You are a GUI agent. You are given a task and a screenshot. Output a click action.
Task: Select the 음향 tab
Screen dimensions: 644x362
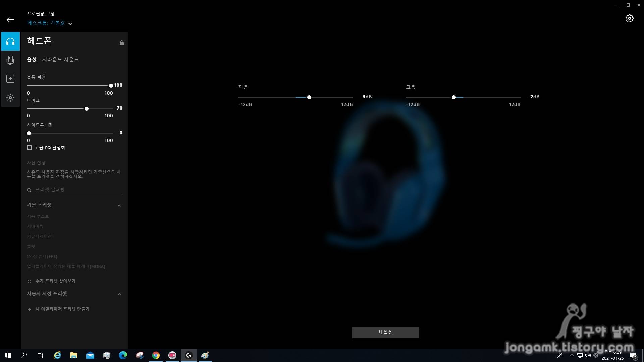point(32,59)
